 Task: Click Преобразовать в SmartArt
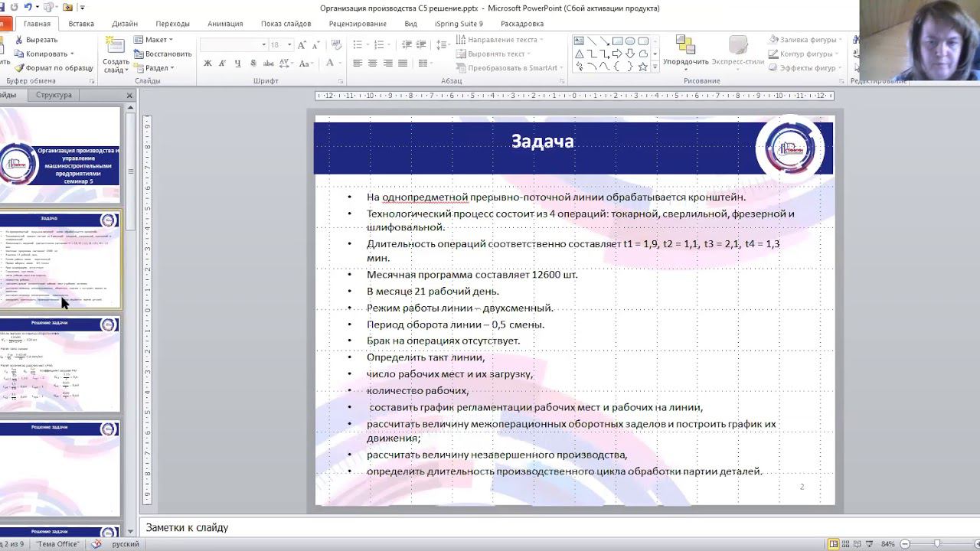[510, 67]
